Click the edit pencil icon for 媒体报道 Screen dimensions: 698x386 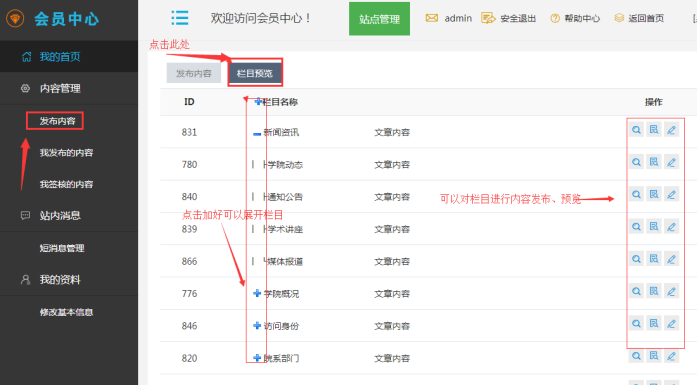point(671,259)
